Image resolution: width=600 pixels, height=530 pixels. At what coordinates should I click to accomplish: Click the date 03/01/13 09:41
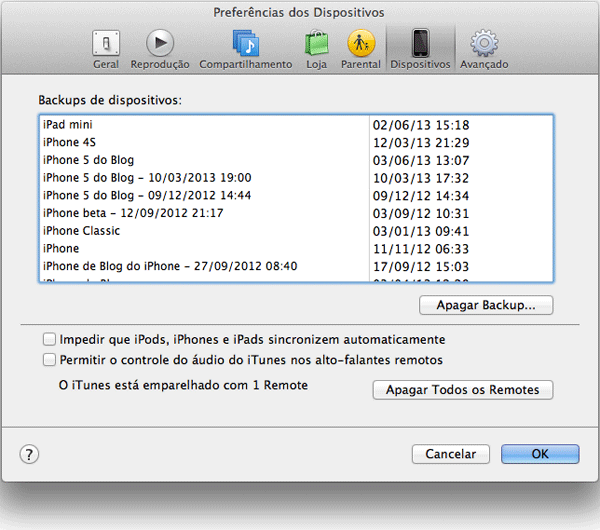click(421, 231)
